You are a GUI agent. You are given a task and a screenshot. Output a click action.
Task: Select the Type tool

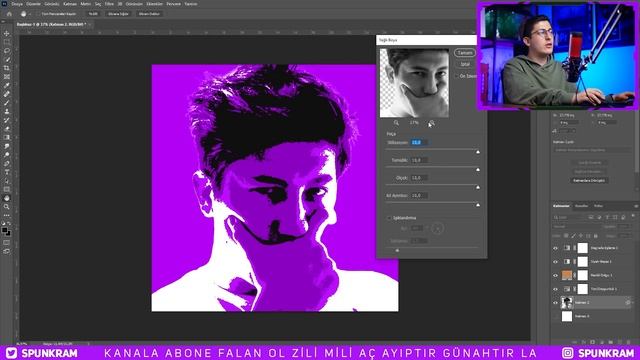tap(7, 172)
